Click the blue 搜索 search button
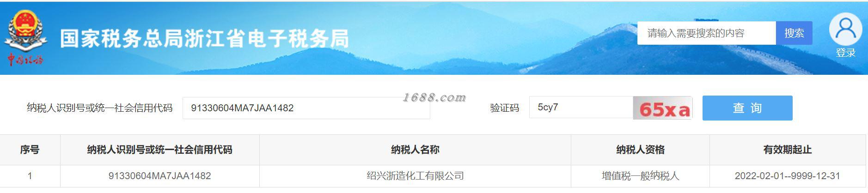The height and width of the screenshot is (193, 868). click(794, 33)
